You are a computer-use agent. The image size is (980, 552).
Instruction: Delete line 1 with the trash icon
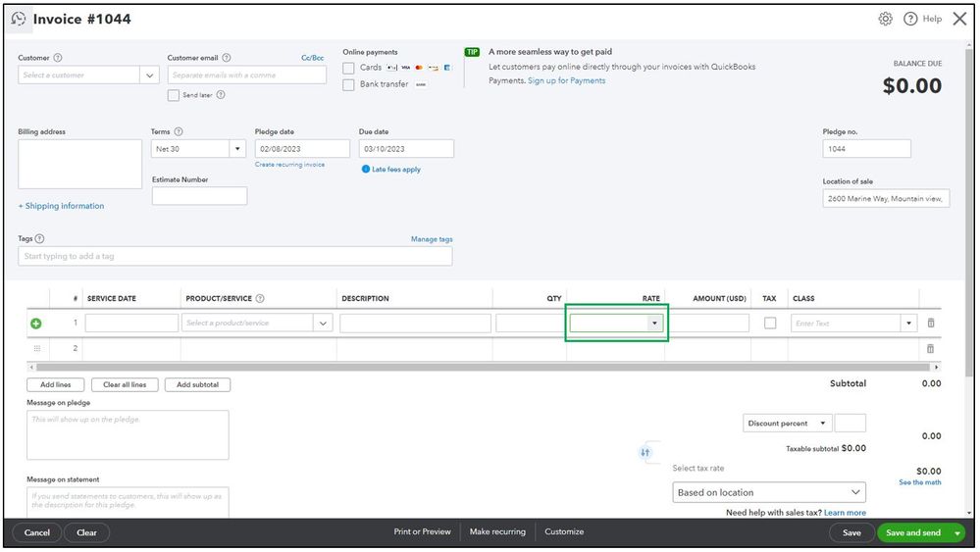pos(931,323)
